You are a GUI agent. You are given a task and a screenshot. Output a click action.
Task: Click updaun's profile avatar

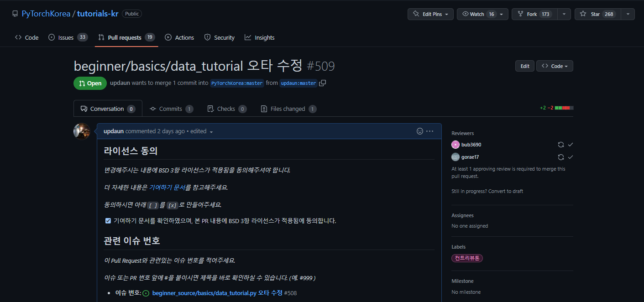click(82, 131)
